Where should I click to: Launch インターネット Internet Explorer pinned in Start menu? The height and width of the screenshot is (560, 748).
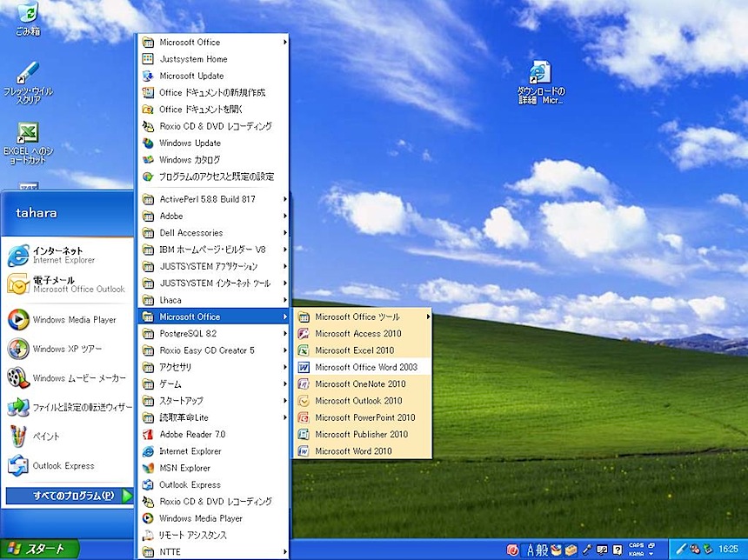click(x=67, y=255)
